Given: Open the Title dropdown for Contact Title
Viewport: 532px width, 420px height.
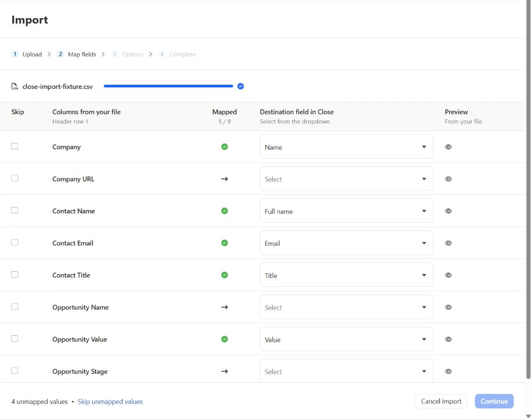Looking at the screenshot, I should (346, 275).
